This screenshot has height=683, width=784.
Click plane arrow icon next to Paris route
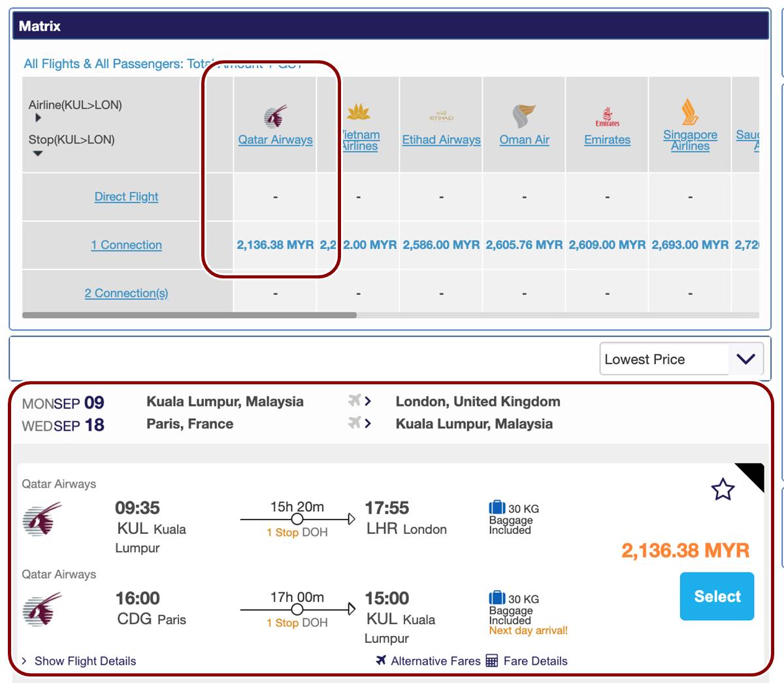[x=359, y=423]
